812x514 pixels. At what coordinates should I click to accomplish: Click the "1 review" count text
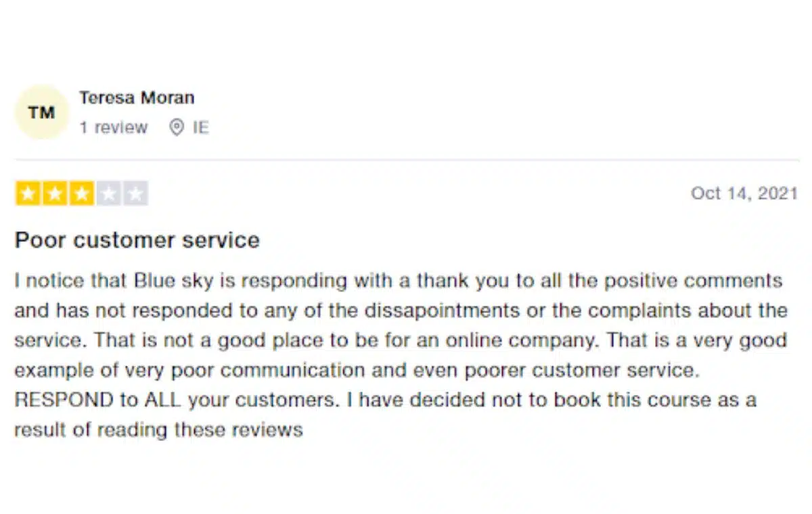[113, 128]
